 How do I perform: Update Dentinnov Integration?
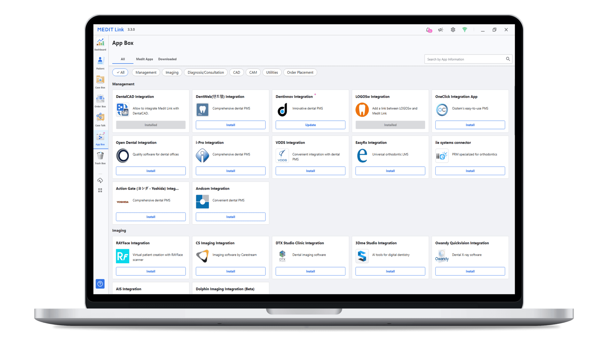(x=311, y=125)
